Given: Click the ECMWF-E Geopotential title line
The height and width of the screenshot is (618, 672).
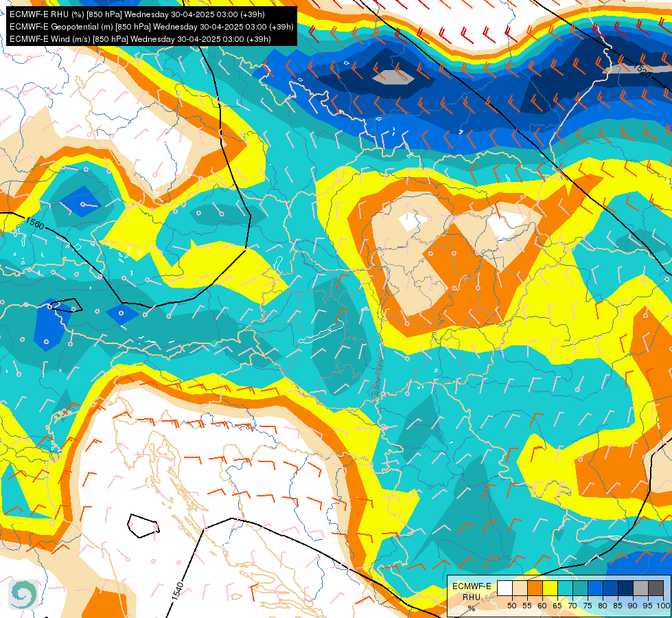Looking at the screenshot, I should coord(151,27).
